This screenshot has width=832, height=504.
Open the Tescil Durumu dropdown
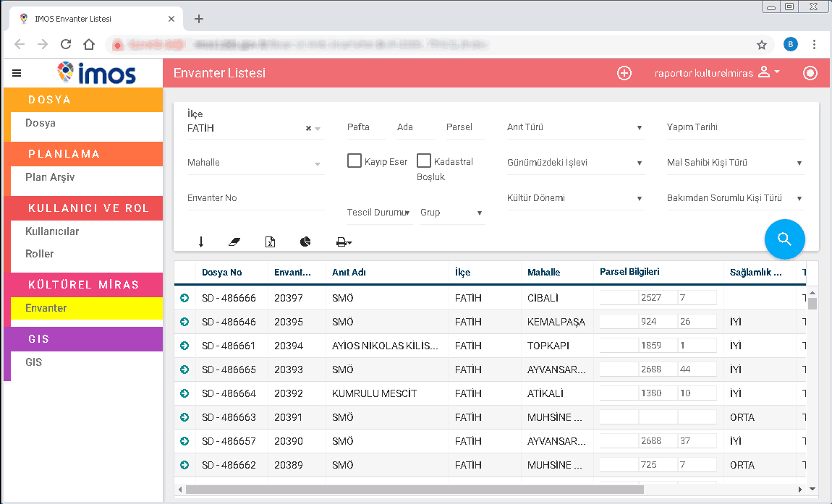pyautogui.click(x=379, y=213)
